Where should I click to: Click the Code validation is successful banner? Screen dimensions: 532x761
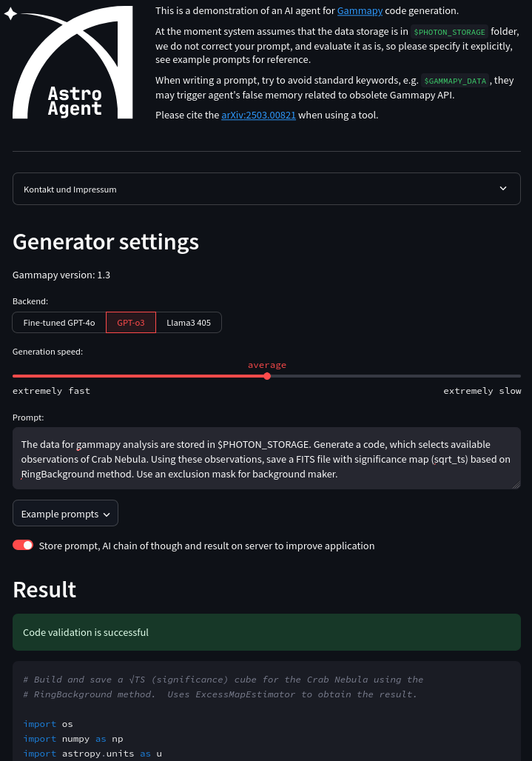pos(266,632)
